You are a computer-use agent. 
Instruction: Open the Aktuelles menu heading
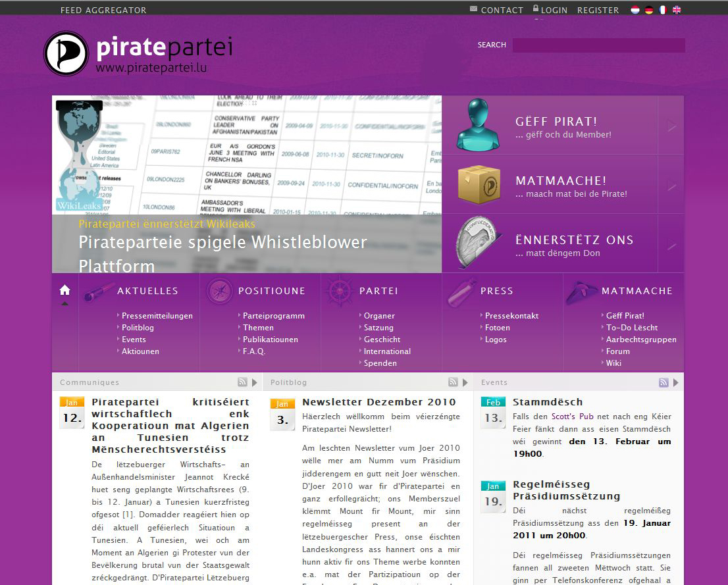[147, 291]
